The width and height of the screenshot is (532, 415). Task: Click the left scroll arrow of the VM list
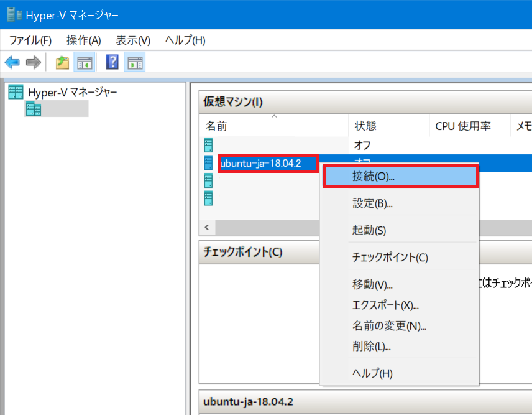tap(207, 227)
